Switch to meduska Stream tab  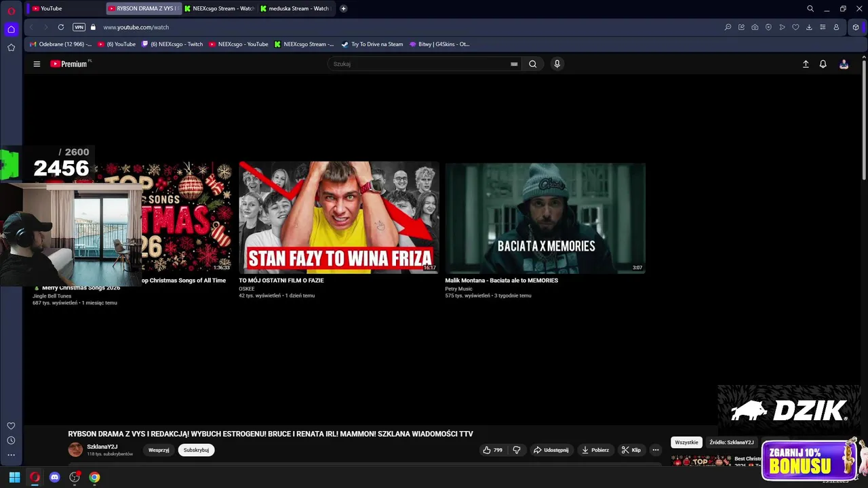295,9
